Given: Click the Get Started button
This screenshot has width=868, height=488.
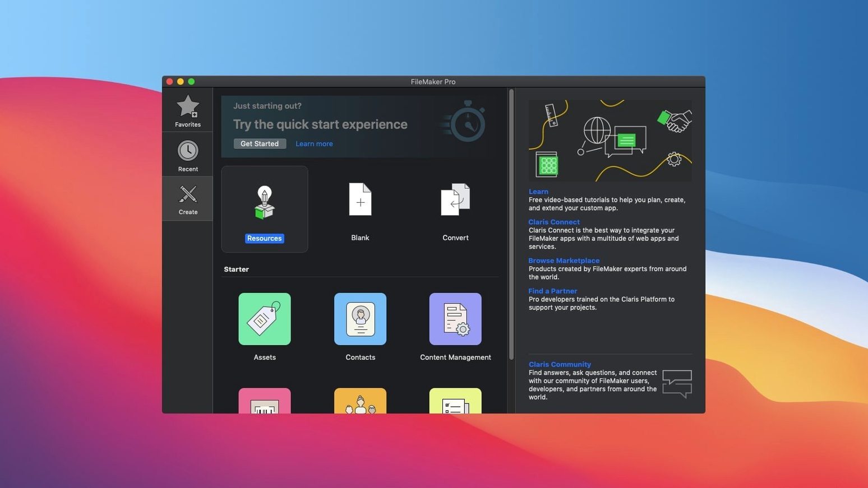Looking at the screenshot, I should click(260, 144).
